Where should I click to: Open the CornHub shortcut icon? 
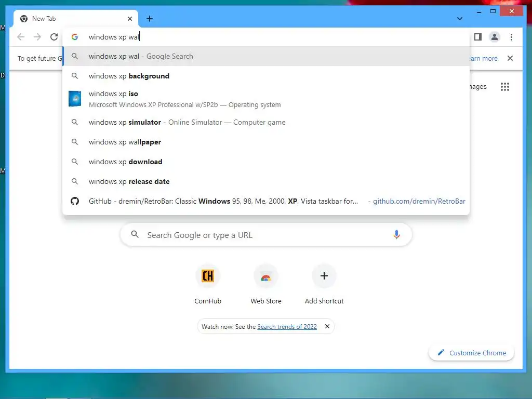208,276
